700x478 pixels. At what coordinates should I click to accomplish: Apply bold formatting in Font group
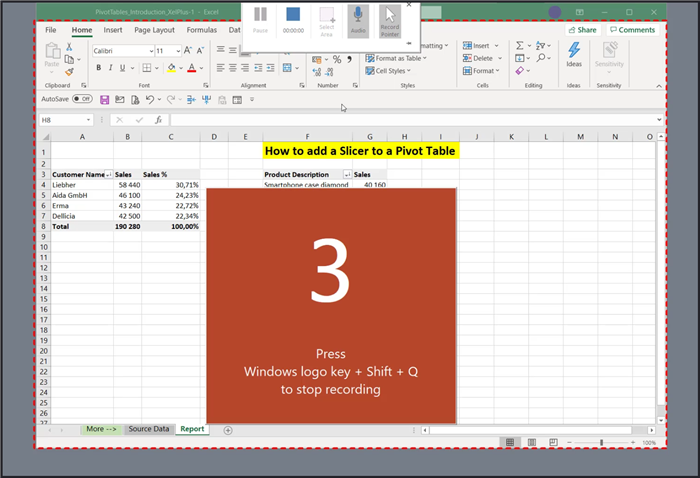click(98, 68)
